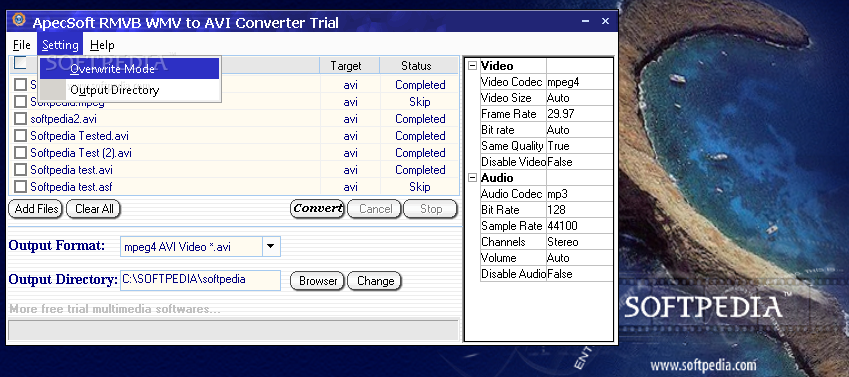Tick the Softpedia Test (2).avi checkbox

click(x=21, y=153)
